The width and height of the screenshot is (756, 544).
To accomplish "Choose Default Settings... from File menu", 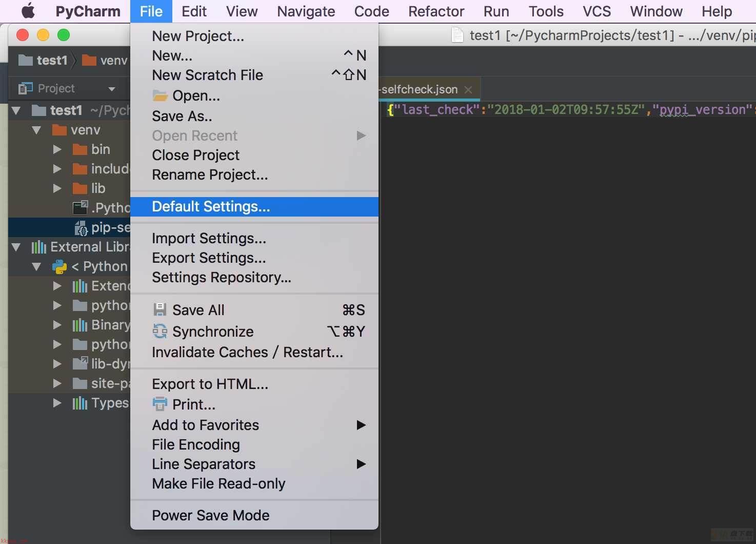I will [x=254, y=206].
